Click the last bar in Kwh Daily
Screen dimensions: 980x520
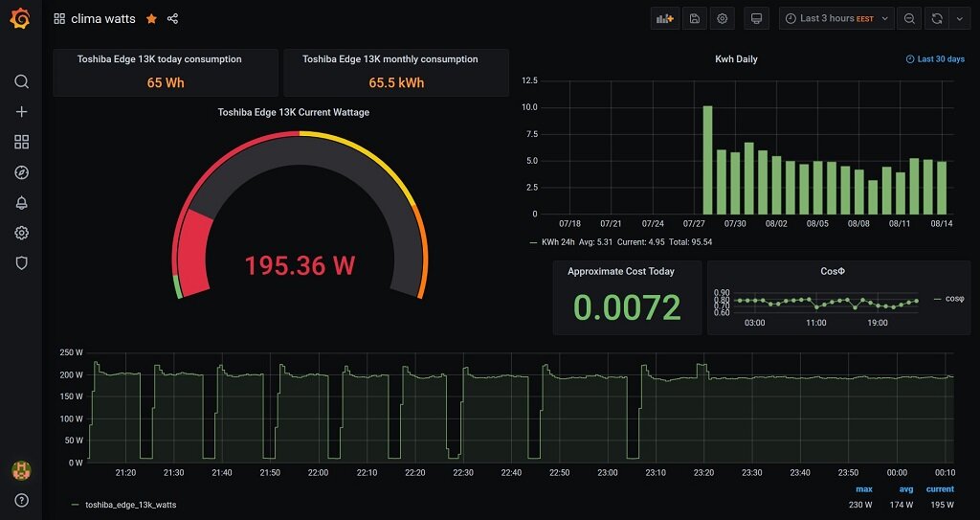coord(942,188)
